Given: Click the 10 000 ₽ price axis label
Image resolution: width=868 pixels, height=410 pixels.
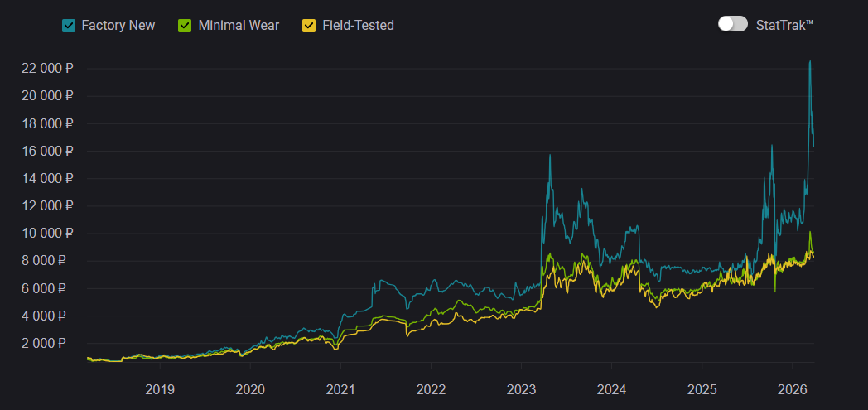Looking at the screenshot, I should [x=46, y=234].
